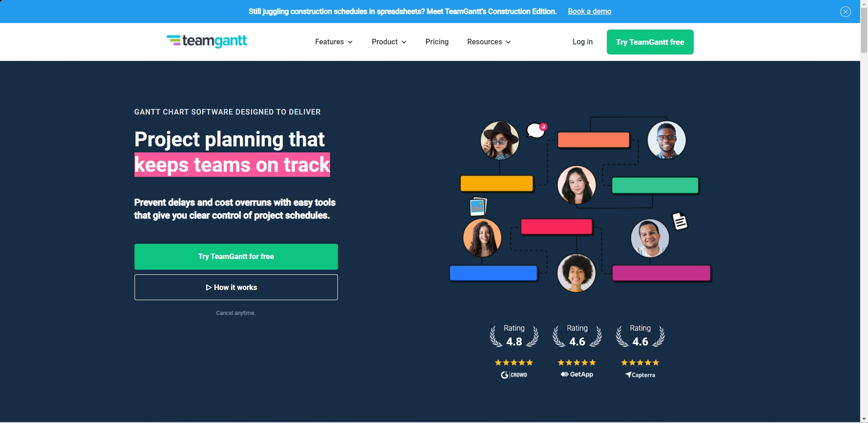Click the G2 Crowd 4.8 rating badge
The image size is (868, 423).
514,336
